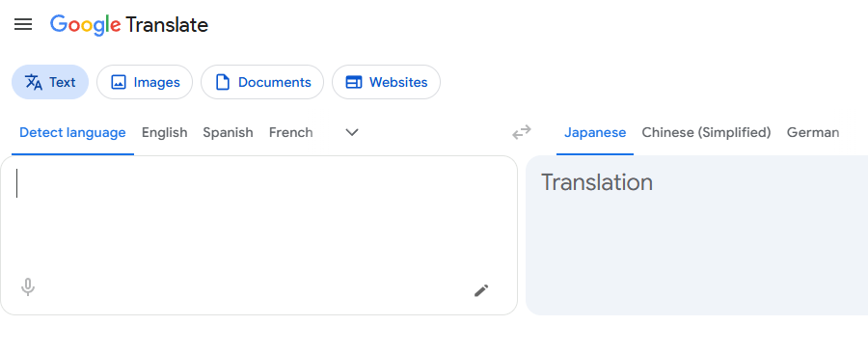Screen dimensions: 868x353
Task: Click the Google Translate logo
Action: point(129,25)
